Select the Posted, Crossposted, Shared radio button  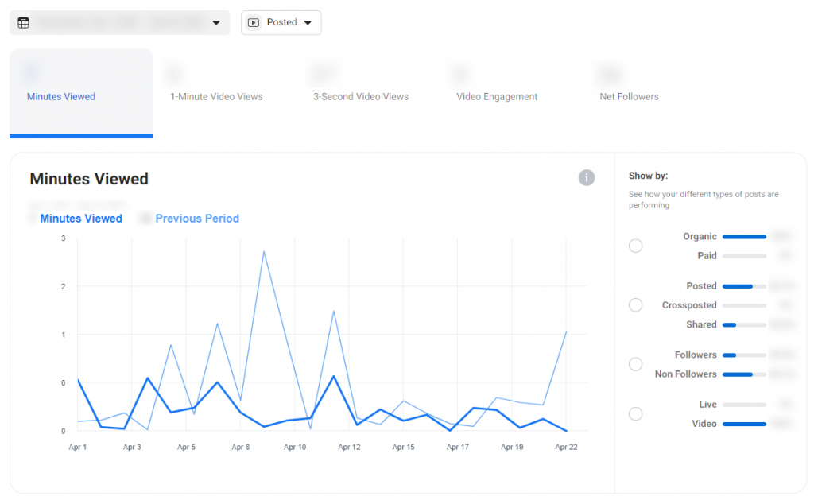pos(635,304)
